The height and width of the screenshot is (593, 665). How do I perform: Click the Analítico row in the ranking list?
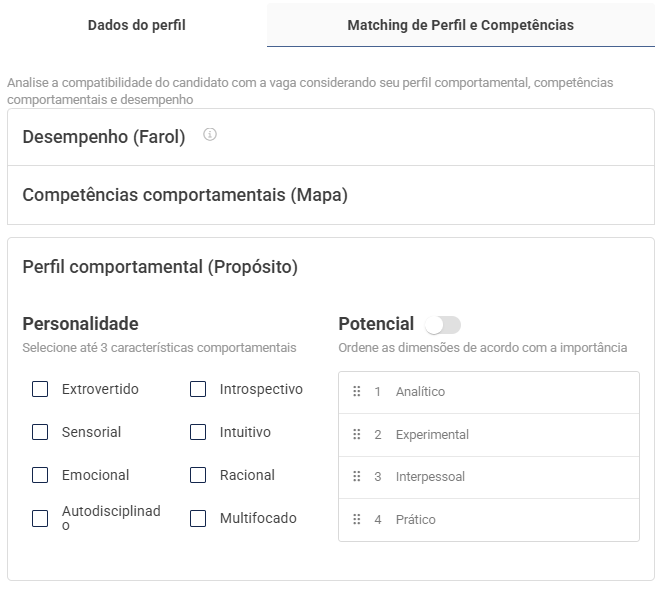pos(500,392)
